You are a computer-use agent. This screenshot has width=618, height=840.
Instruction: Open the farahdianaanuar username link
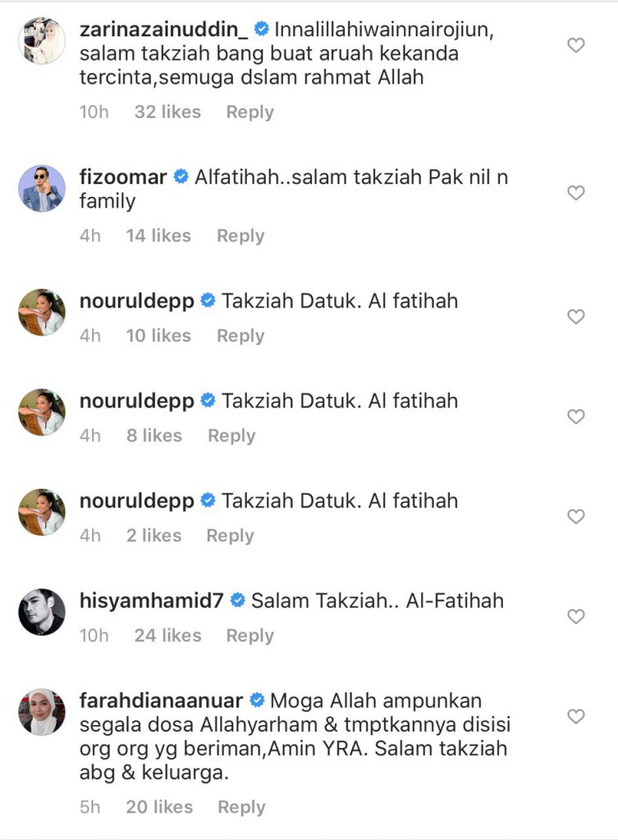pyautogui.click(x=162, y=701)
